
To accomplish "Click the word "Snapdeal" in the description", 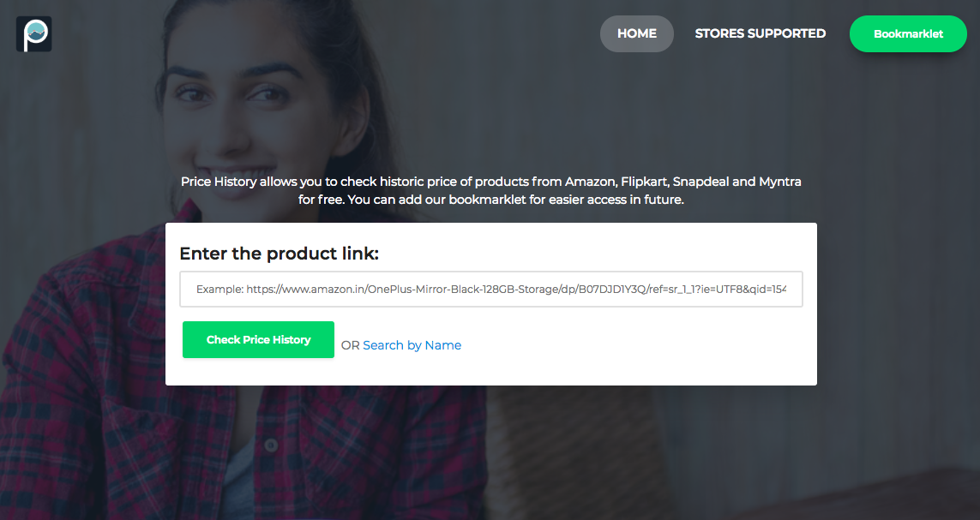I will coord(700,182).
